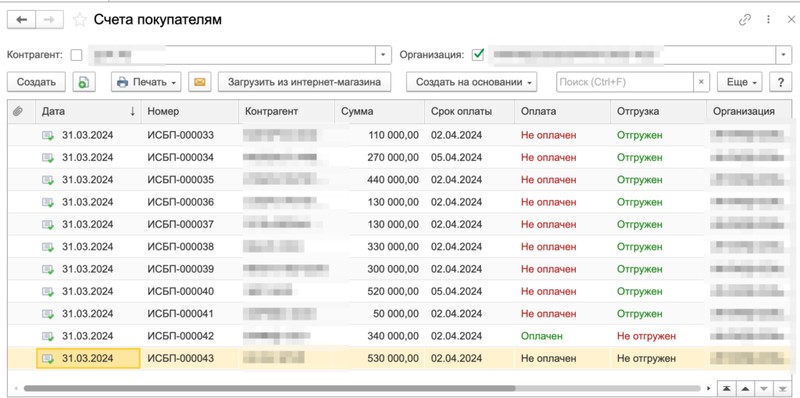The width and height of the screenshot is (800, 398).
Task: Select invoice number ИСБП-000037
Action: [181, 225]
